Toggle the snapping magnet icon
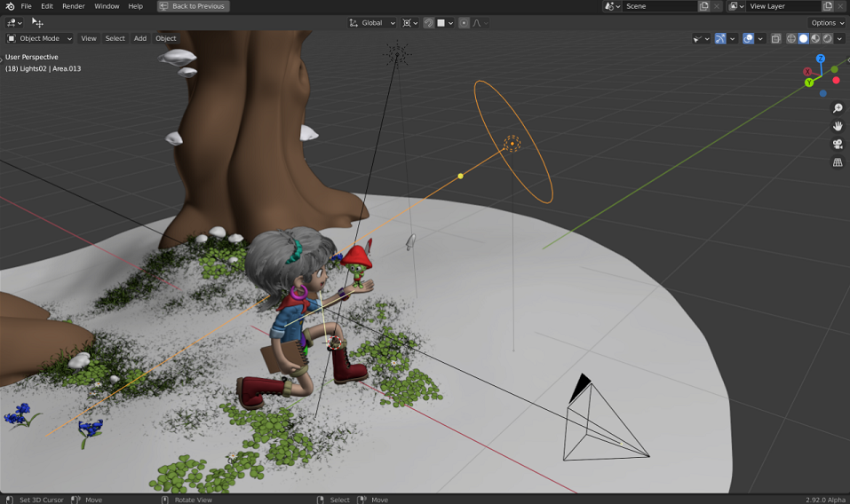The image size is (850, 504). (x=428, y=23)
